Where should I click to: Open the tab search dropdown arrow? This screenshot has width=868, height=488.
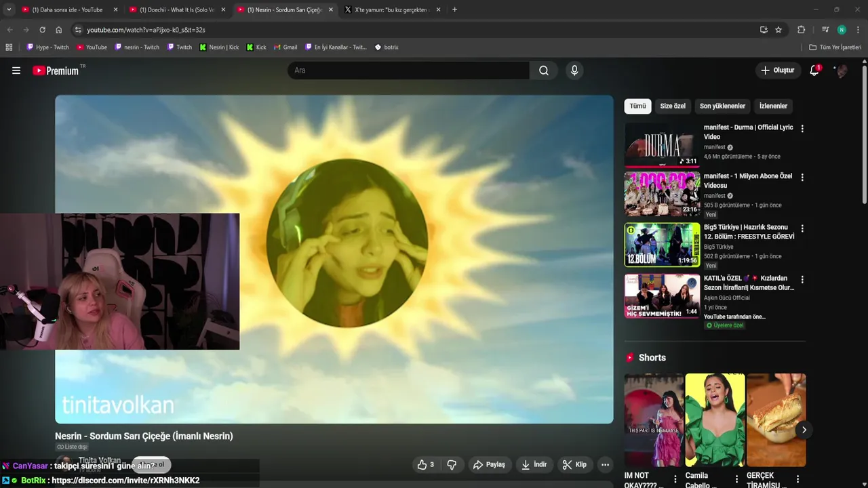(x=9, y=9)
